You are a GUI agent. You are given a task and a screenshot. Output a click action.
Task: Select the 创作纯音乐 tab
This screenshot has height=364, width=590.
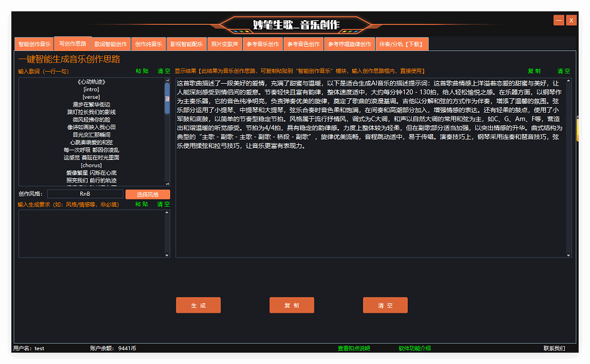(149, 44)
